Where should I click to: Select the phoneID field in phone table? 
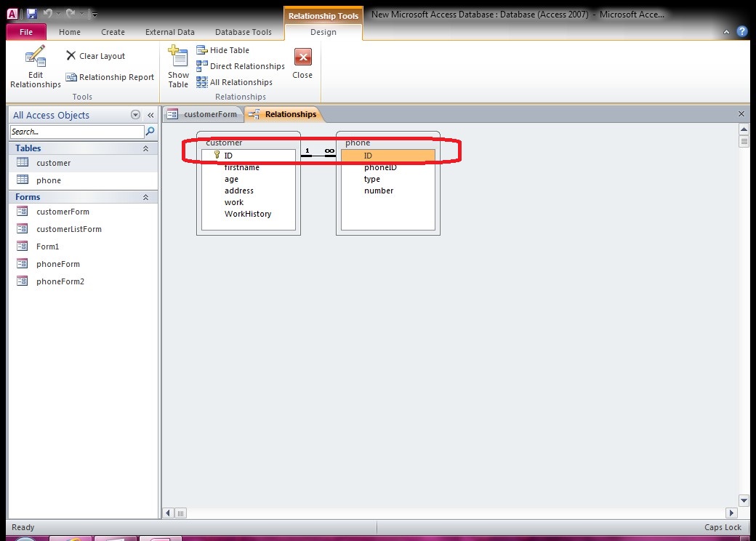point(388,167)
